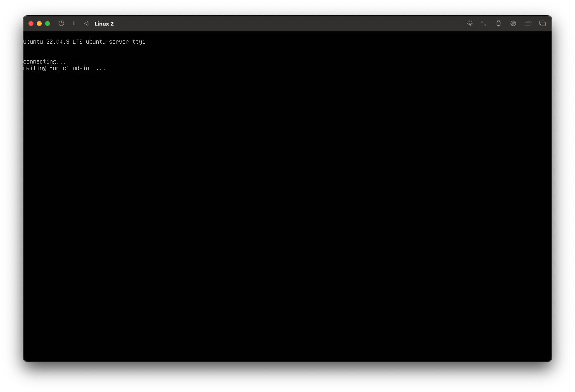
Task: Click the 'Ubuntu 22.04.3 LTS ubuntu-server tty1' line
Action: click(x=84, y=42)
